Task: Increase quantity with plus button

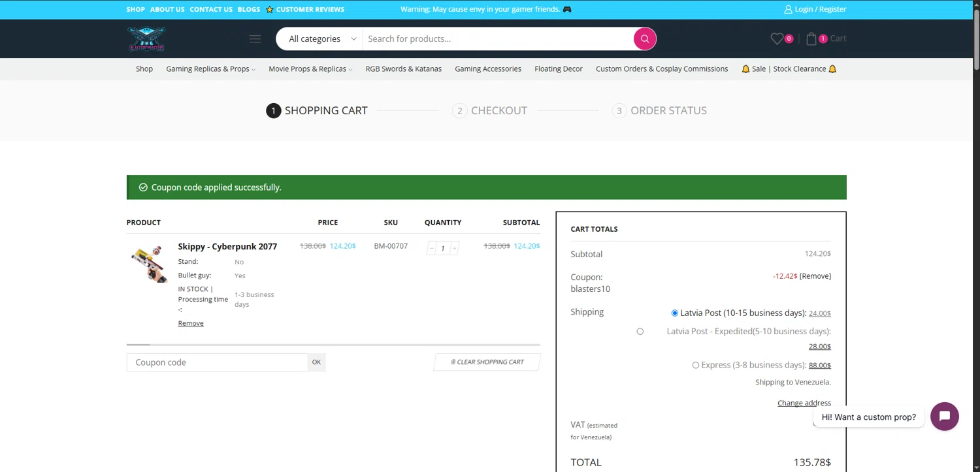Action: click(x=455, y=248)
